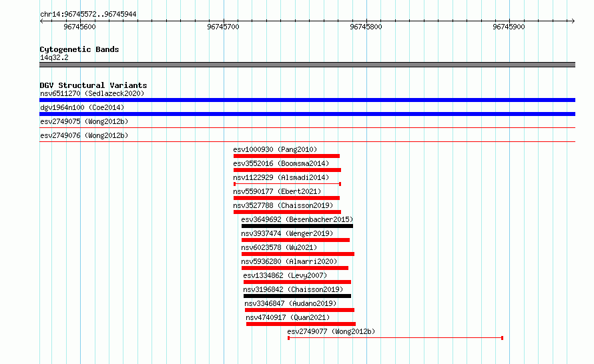Click the blue bar under nsv6511270
The height and width of the screenshot is (364, 594).
pos(307,100)
